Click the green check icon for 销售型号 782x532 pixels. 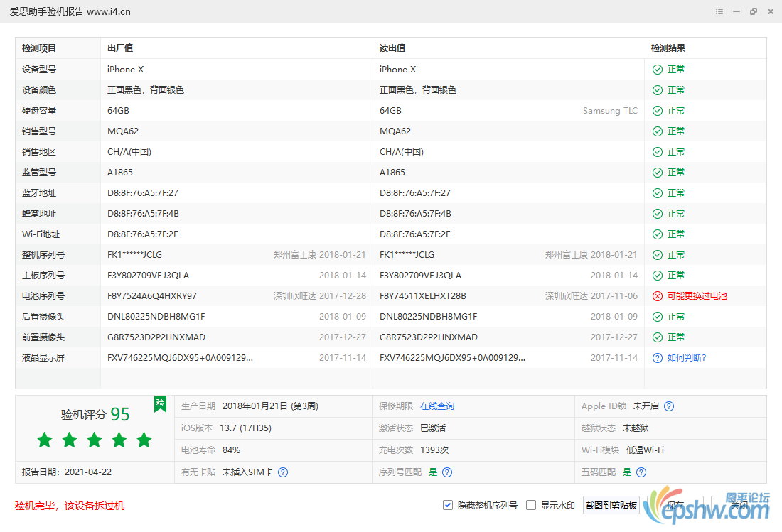point(658,131)
